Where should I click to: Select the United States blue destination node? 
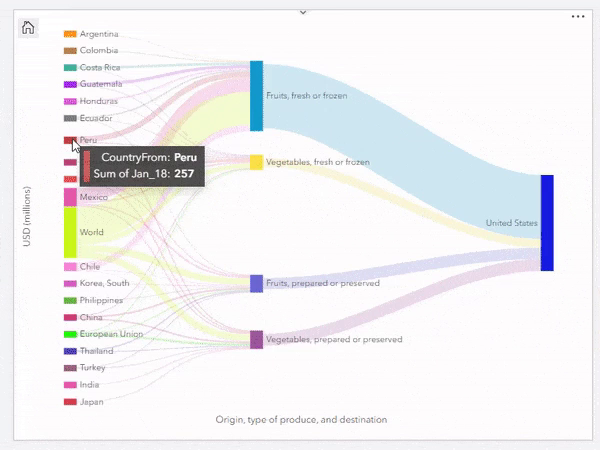click(x=547, y=223)
